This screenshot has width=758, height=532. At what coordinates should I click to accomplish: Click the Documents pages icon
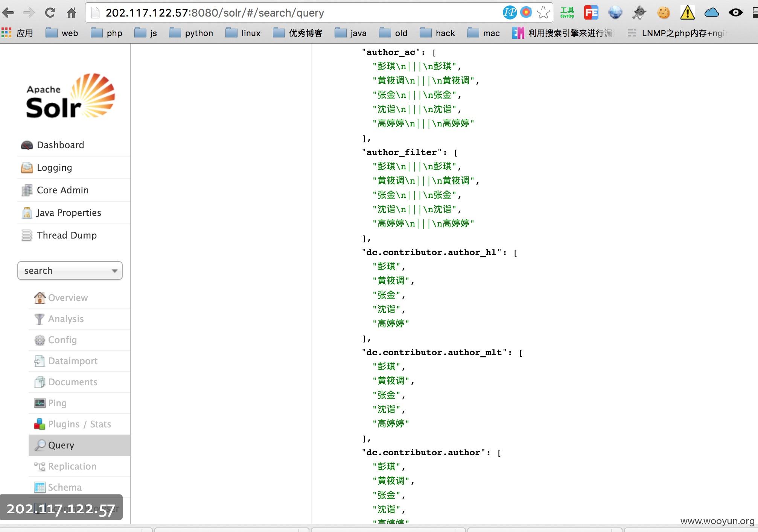tap(40, 382)
